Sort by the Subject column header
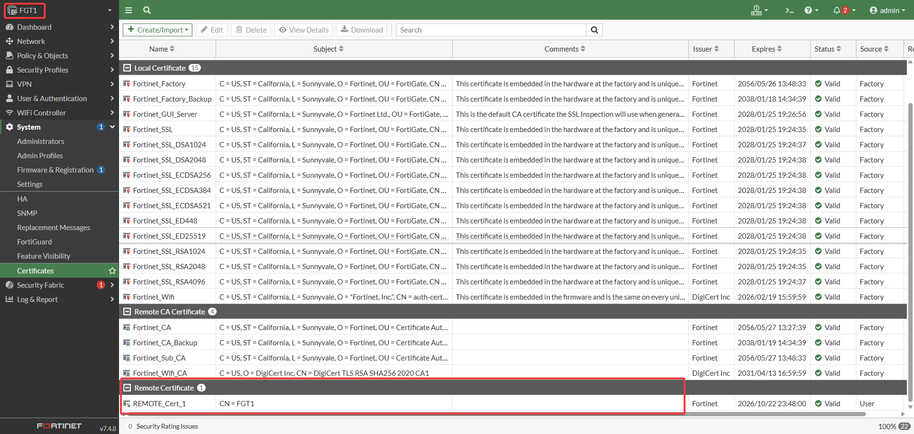 tap(328, 49)
